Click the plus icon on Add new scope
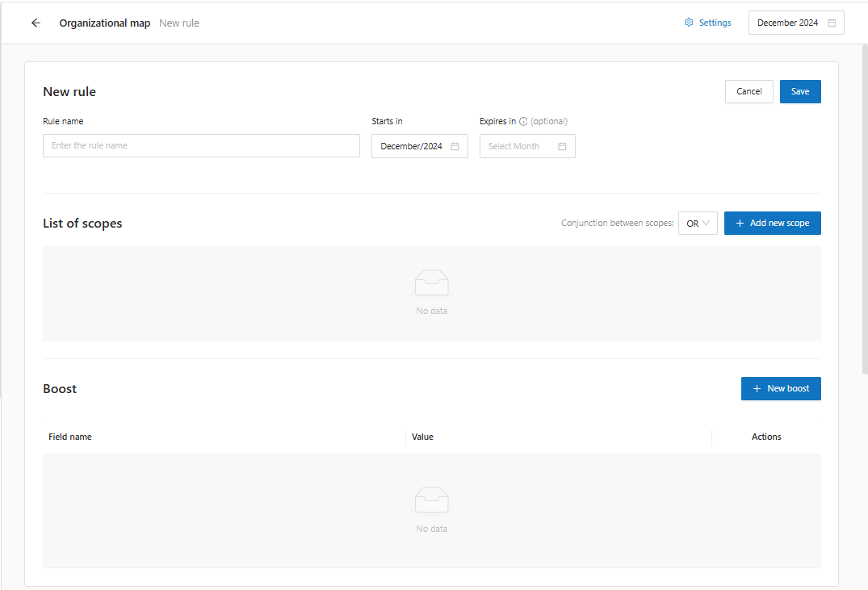This screenshot has height=590, width=868. point(740,224)
